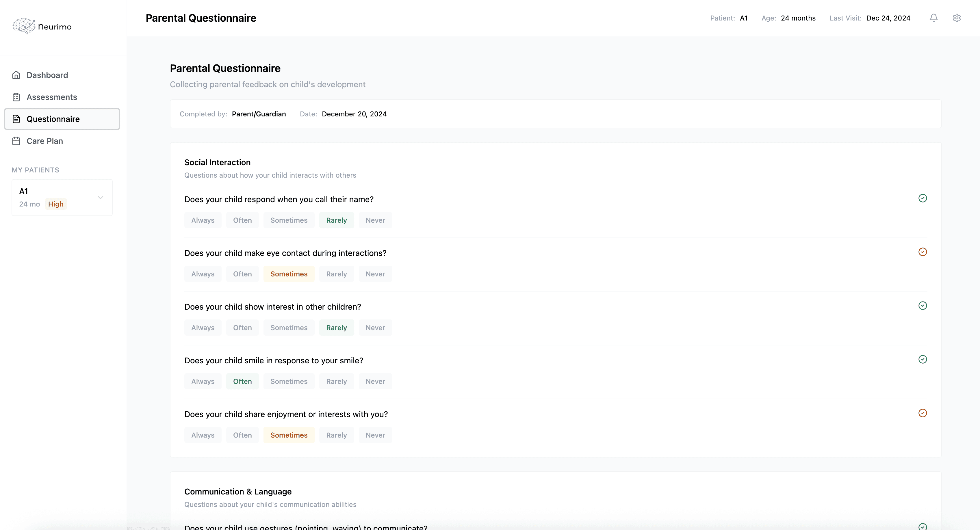Pick Sometimes for smiling in response
980x530 pixels.
click(289, 381)
